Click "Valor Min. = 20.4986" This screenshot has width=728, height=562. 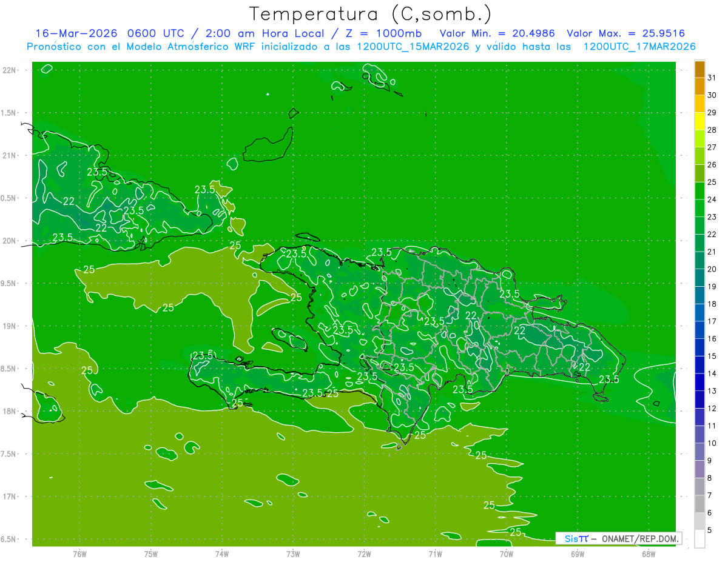497,33
